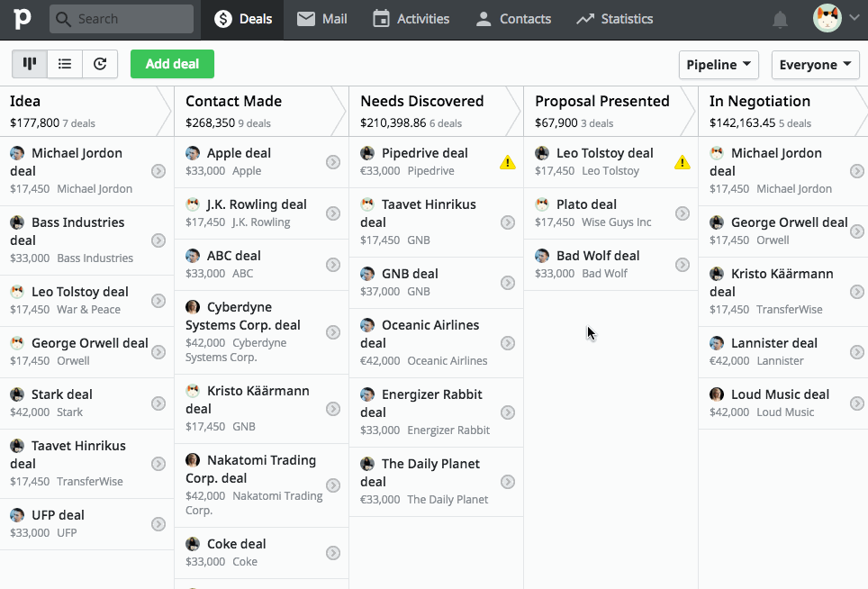Click owner avatar on Stark deal
Image resolution: width=868 pixels, height=589 pixels.
tap(17, 394)
